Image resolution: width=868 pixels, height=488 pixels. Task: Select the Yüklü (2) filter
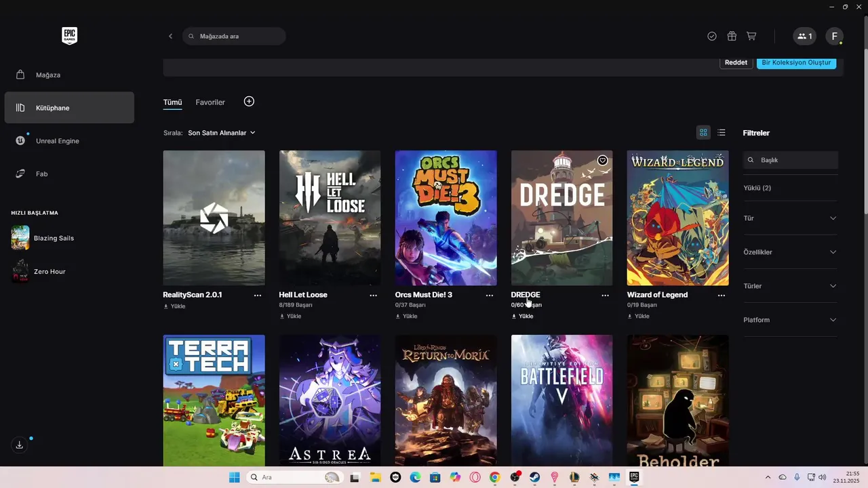point(757,188)
